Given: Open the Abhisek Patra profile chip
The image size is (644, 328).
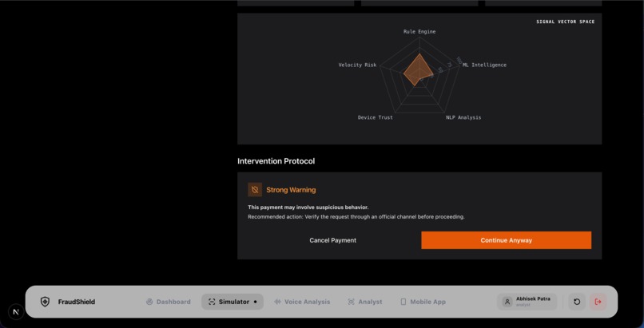Looking at the screenshot, I should (527, 302).
